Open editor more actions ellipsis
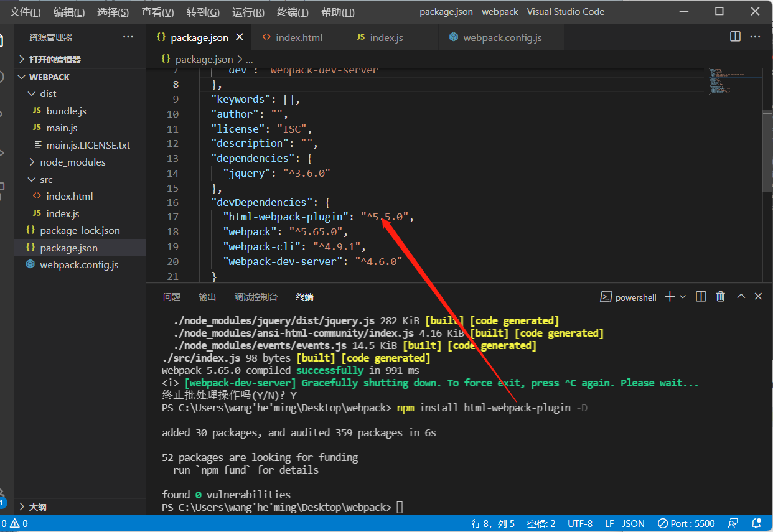 pos(756,37)
